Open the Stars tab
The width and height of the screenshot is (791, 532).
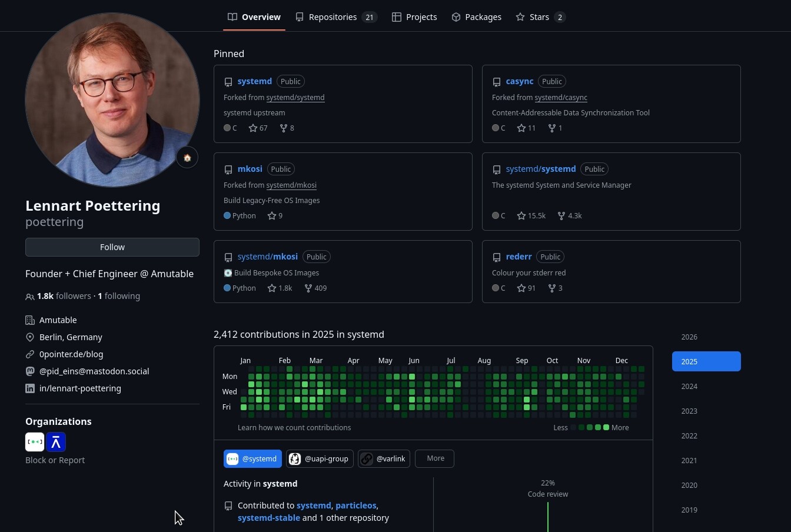tap(540, 17)
